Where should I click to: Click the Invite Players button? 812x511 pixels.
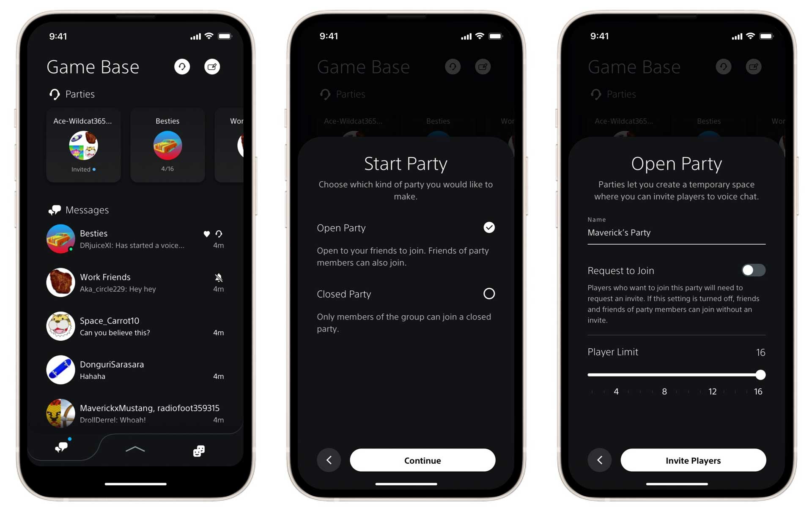click(692, 460)
